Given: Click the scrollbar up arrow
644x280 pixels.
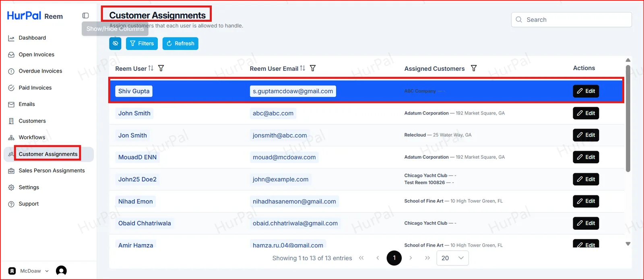Looking at the screenshot, I should tap(628, 60).
